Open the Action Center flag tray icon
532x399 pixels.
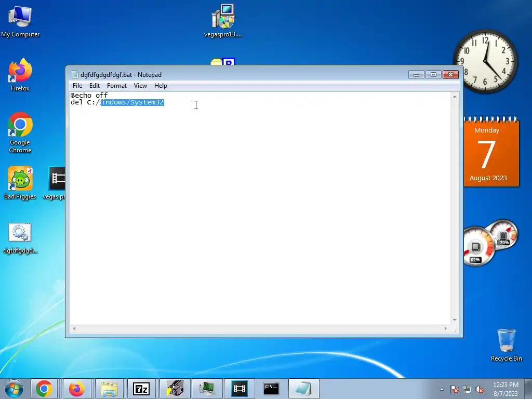coord(454,390)
